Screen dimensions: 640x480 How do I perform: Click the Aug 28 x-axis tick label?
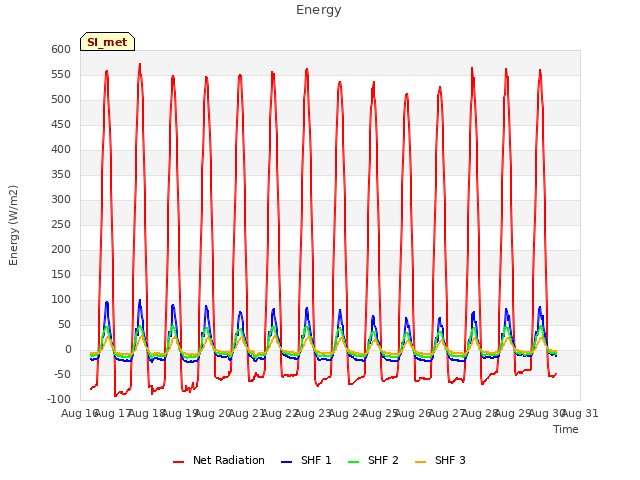(x=480, y=413)
